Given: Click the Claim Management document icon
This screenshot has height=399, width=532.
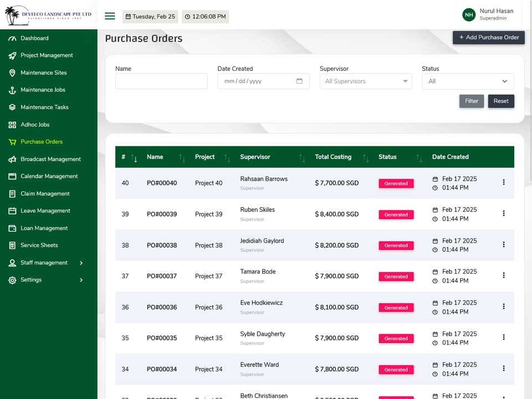Looking at the screenshot, I should click(x=12, y=194).
